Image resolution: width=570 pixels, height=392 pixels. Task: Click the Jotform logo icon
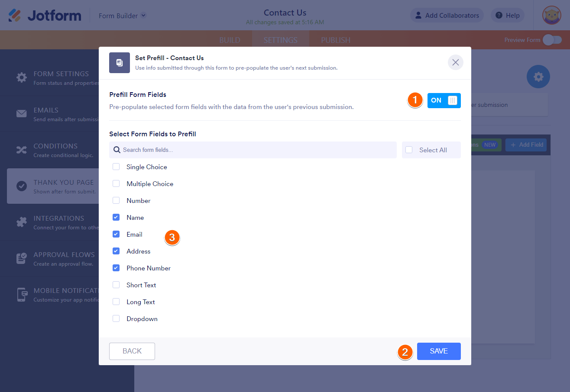(15, 16)
